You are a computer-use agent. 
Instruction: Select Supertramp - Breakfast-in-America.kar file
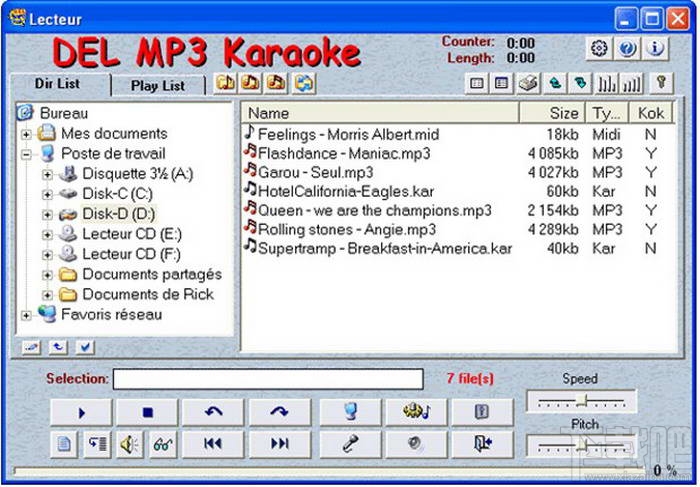tap(385, 248)
